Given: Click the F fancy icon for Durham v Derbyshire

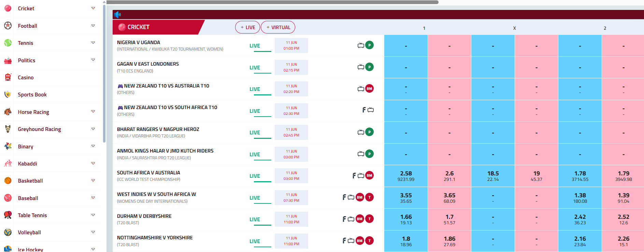Looking at the screenshot, I should pyautogui.click(x=344, y=219).
